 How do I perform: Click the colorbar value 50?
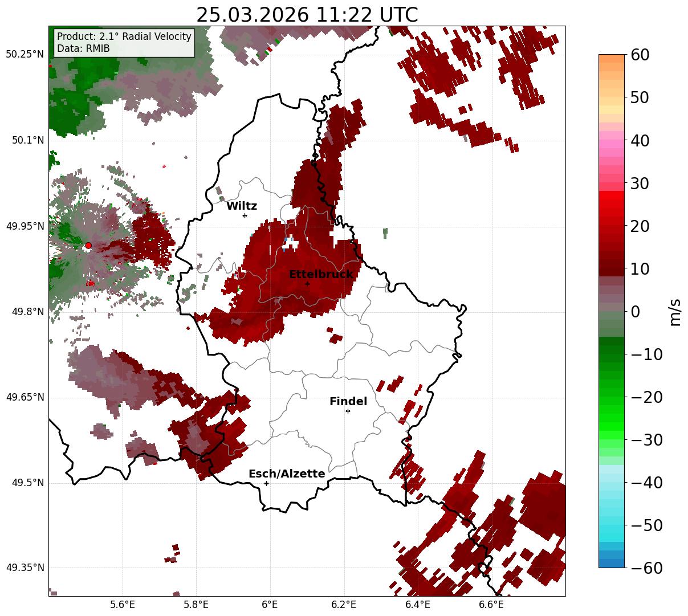tap(640, 97)
